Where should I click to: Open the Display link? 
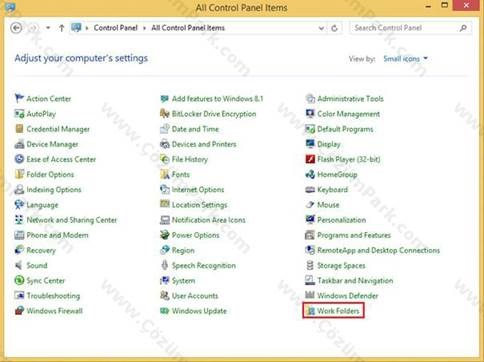coord(329,144)
